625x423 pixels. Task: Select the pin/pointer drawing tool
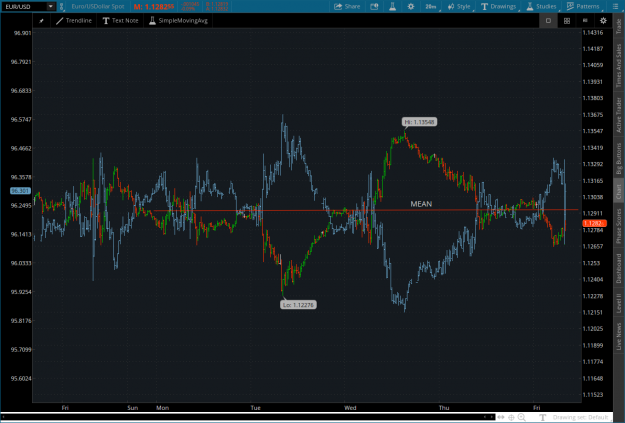point(41,21)
